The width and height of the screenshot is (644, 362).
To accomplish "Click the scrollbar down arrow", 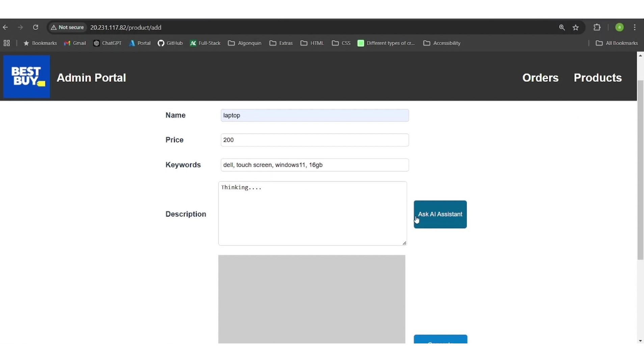I will point(640,341).
